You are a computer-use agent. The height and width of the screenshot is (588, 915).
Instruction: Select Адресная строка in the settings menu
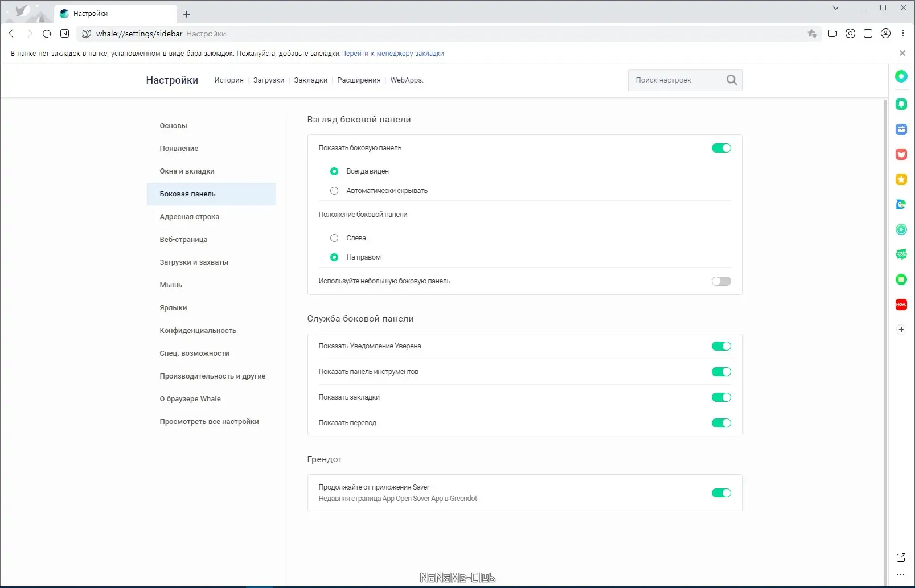pos(189,217)
